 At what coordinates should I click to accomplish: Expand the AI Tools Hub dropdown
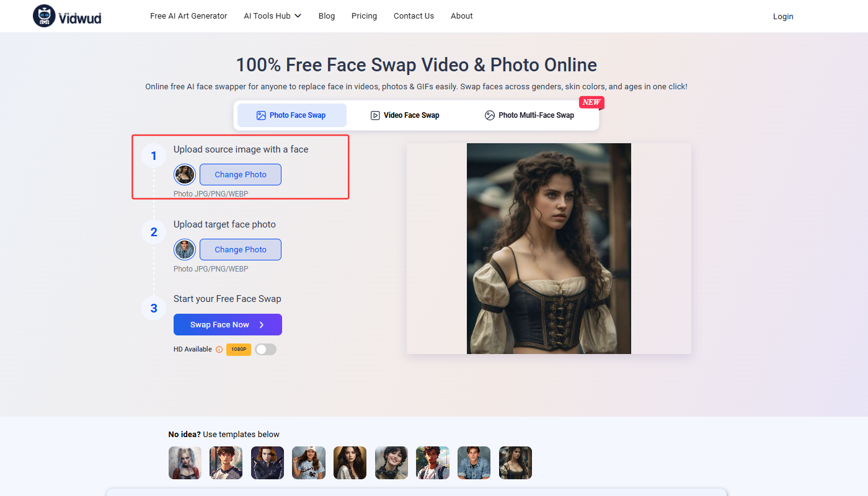click(x=273, y=16)
